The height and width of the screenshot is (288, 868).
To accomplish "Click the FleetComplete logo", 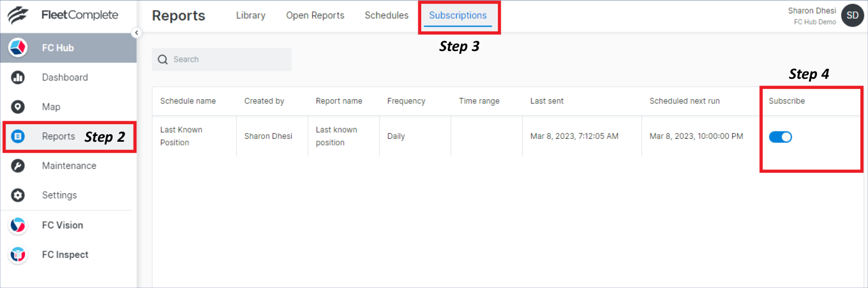I will pos(63,15).
